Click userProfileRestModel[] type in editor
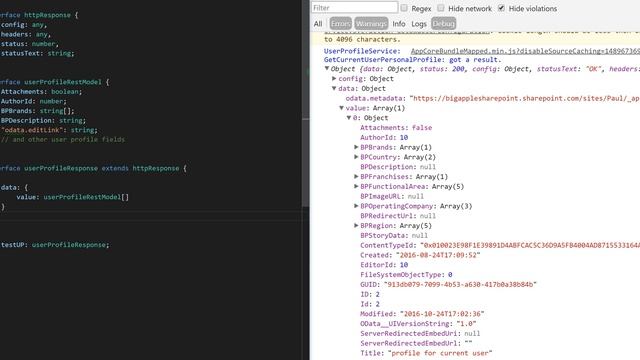 tap(86, 197)
